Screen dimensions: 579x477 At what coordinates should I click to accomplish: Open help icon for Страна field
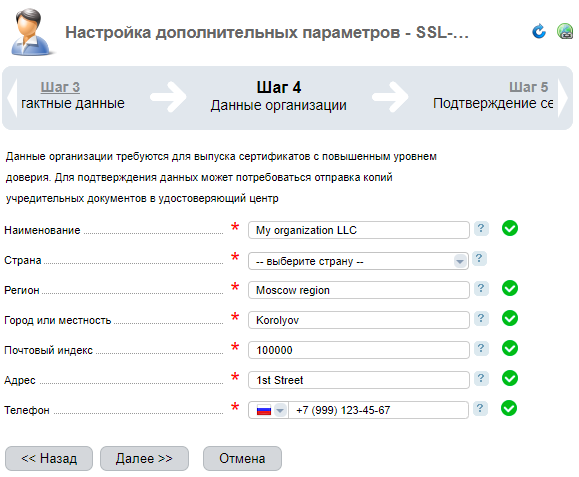pyautogui.click(x=479, y=258)
